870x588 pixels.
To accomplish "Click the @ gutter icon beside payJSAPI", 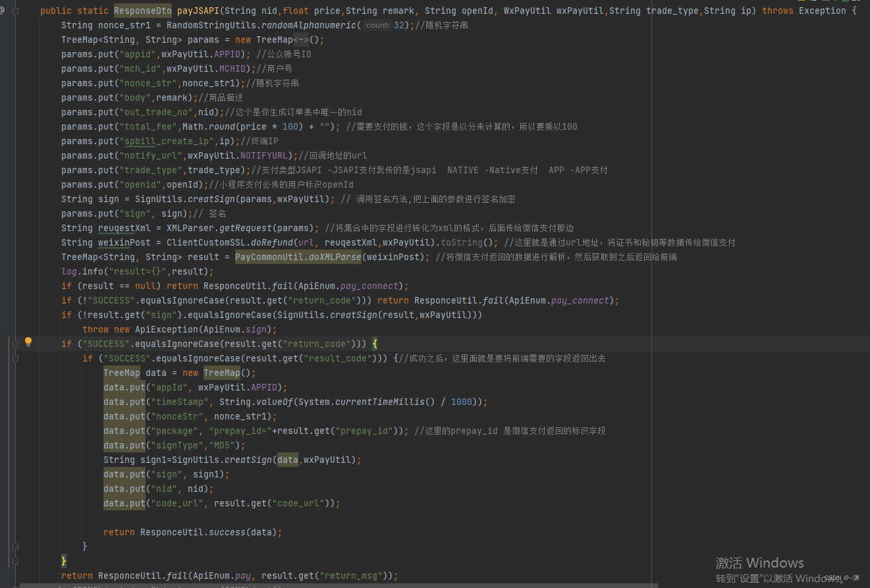I will [x=3, y=11].
